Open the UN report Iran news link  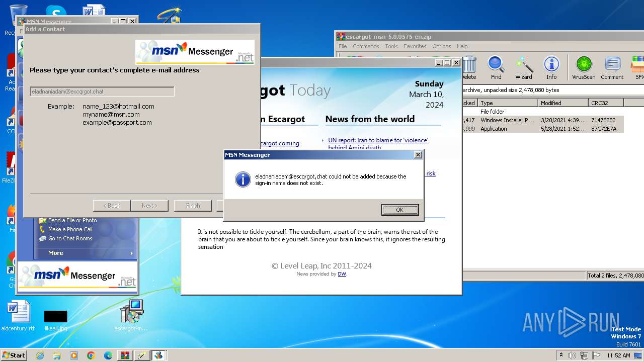coord(378,144)
